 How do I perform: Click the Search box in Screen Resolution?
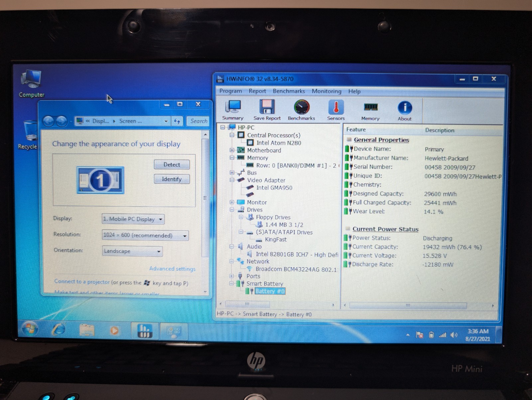(199, 122)
